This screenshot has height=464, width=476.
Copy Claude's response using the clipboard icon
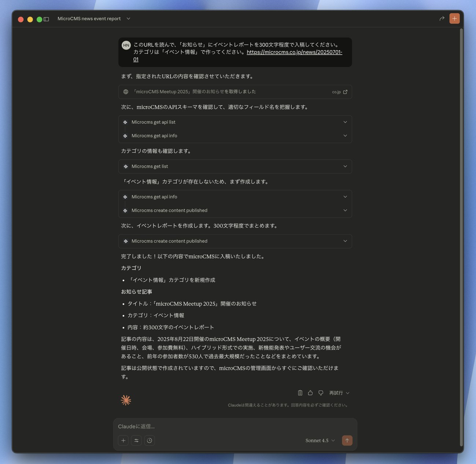coord(300,393)
